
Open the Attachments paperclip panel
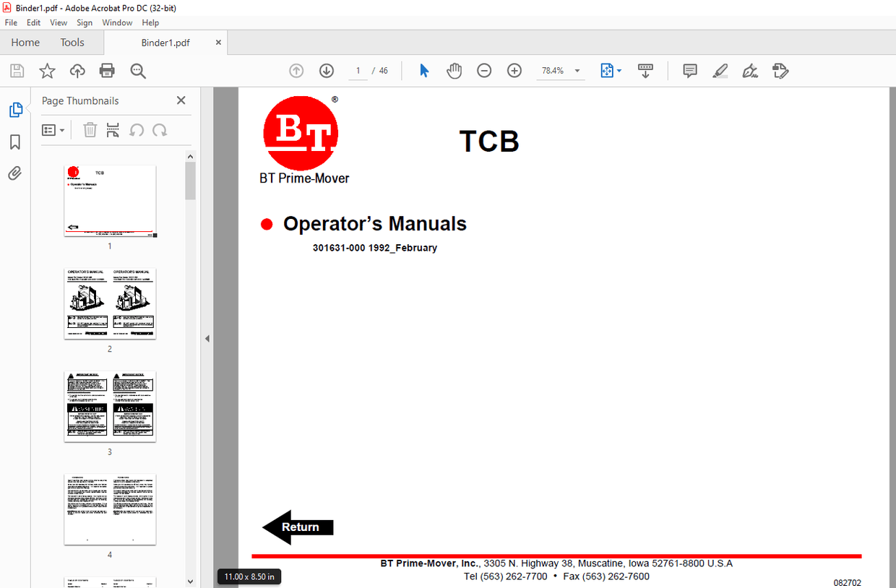[x=15, y=173]
